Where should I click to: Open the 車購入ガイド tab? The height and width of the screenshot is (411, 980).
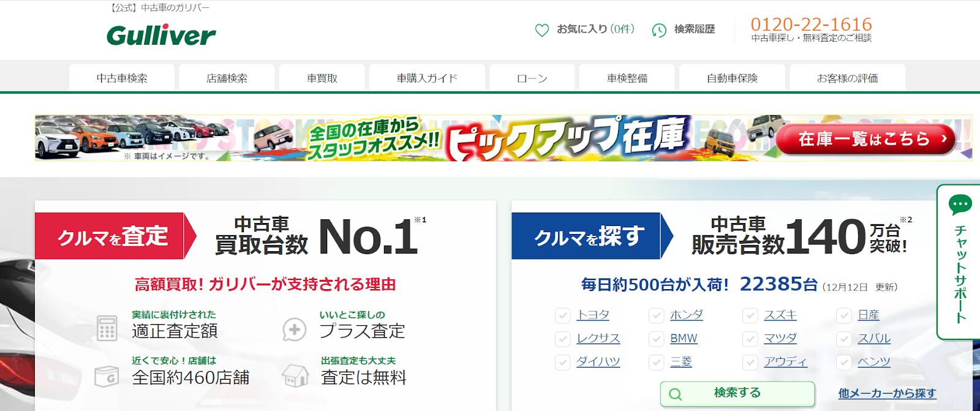(x=427, y=78)
